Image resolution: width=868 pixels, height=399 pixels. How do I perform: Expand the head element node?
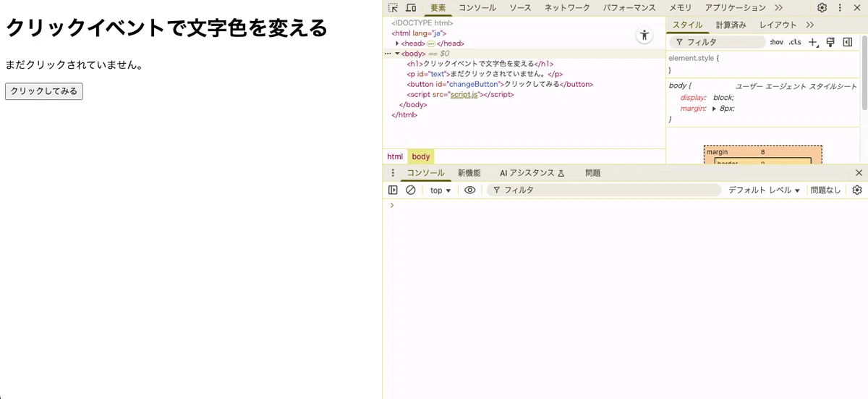(397, 43)
